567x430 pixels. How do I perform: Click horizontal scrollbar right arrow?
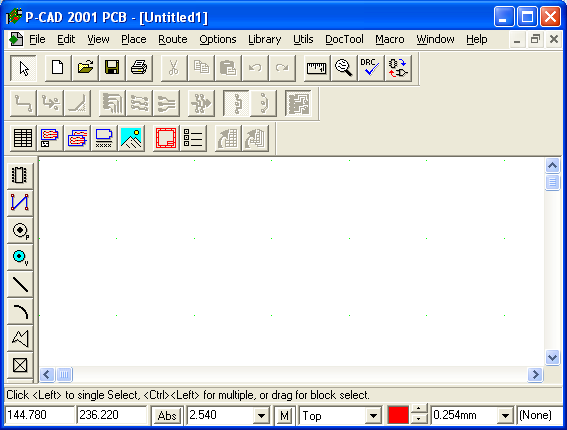pos(535,374)
